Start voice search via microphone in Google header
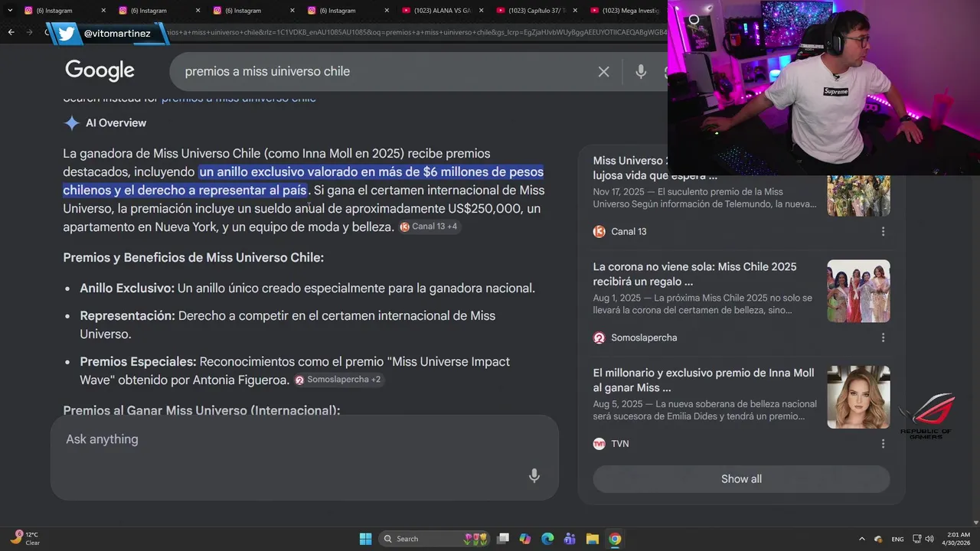980x551 pixels. point(641,71)
